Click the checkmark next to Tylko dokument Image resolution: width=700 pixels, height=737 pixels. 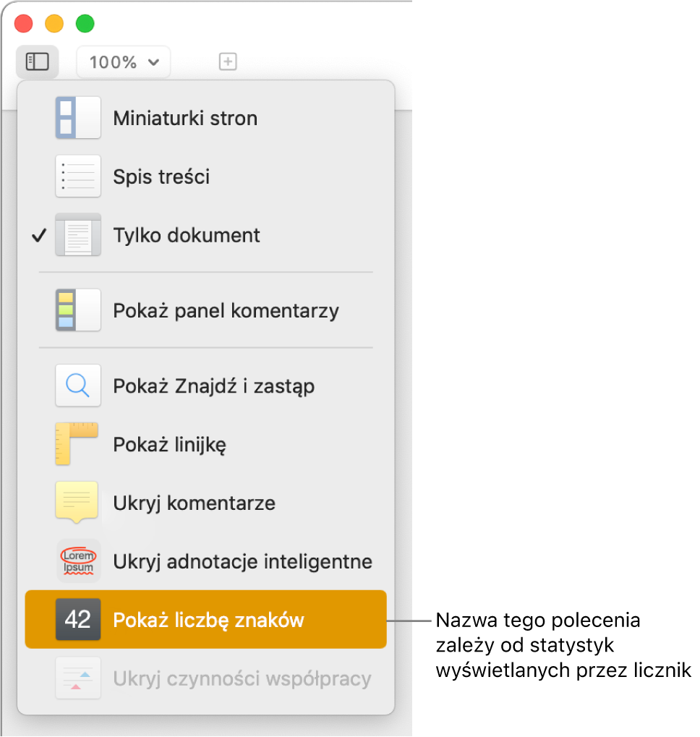[38, 234]
